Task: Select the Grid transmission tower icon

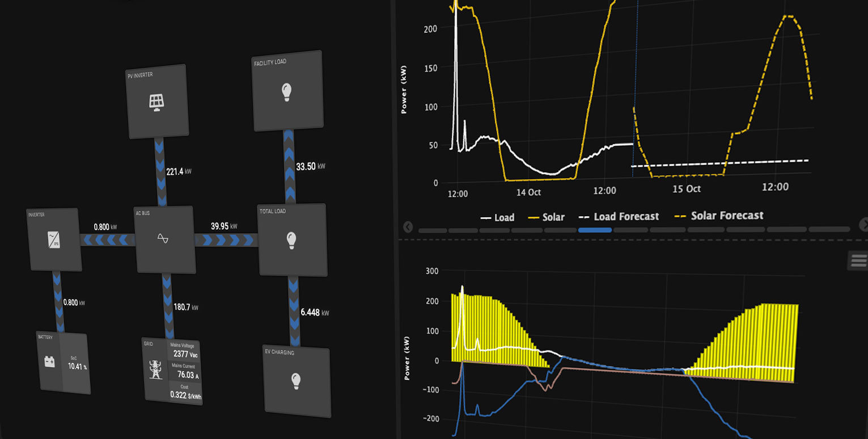Action: tap(155, 368)
